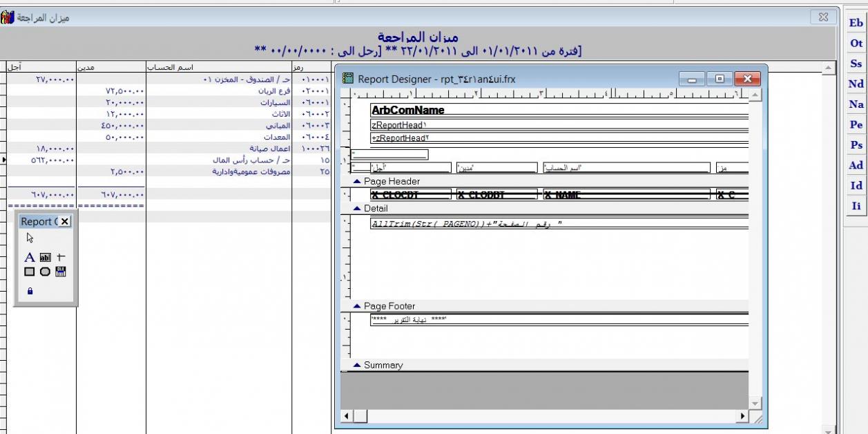Click the Detail band marker arrow
This screenshot has height=434, width=868.
pos(357,208)
